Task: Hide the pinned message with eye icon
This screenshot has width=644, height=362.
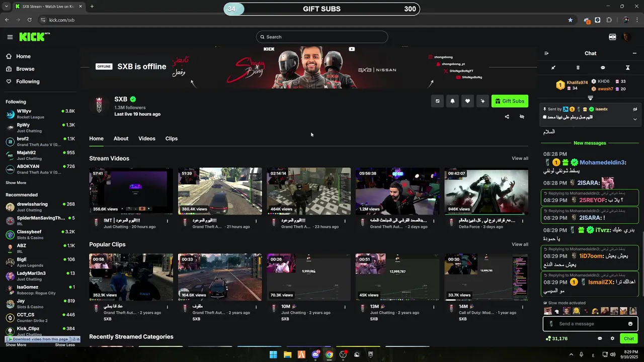Action: [635, 109]
